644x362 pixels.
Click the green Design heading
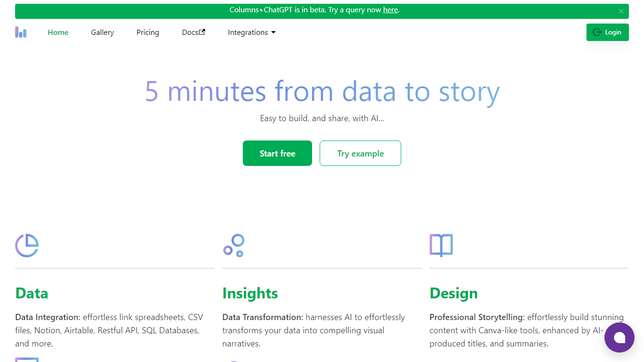453,293
